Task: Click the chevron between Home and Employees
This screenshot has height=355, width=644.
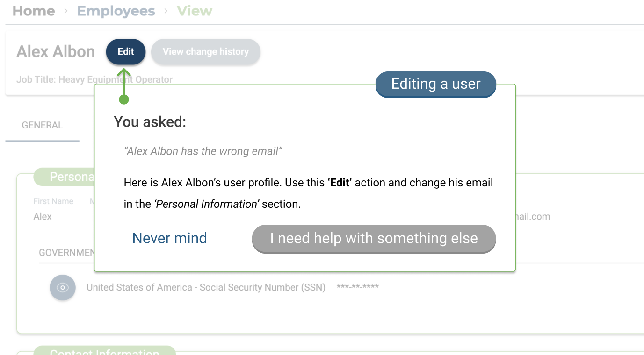Action: (x=66, y=11)
